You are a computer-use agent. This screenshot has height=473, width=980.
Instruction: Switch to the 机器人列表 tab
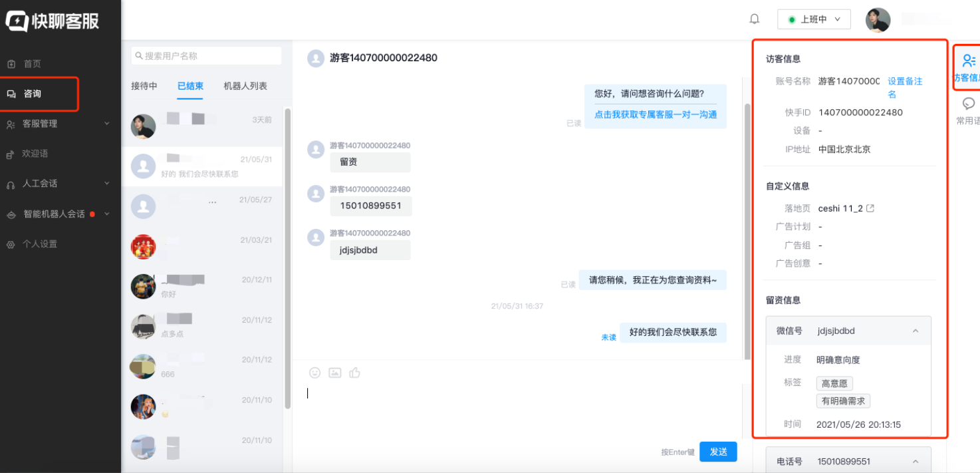[245, 86]
